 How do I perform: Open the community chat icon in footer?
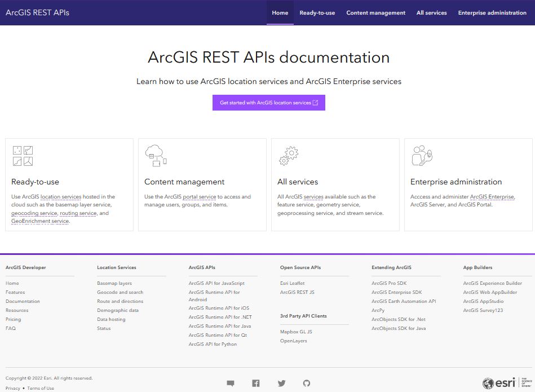[x=231, y=384]
